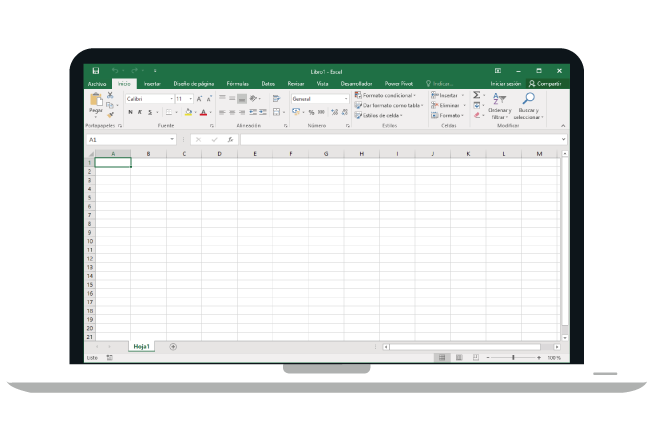The image size is (652, 425).
Task: Click the AutoSum sigma icon
Action: coord(476,95)
